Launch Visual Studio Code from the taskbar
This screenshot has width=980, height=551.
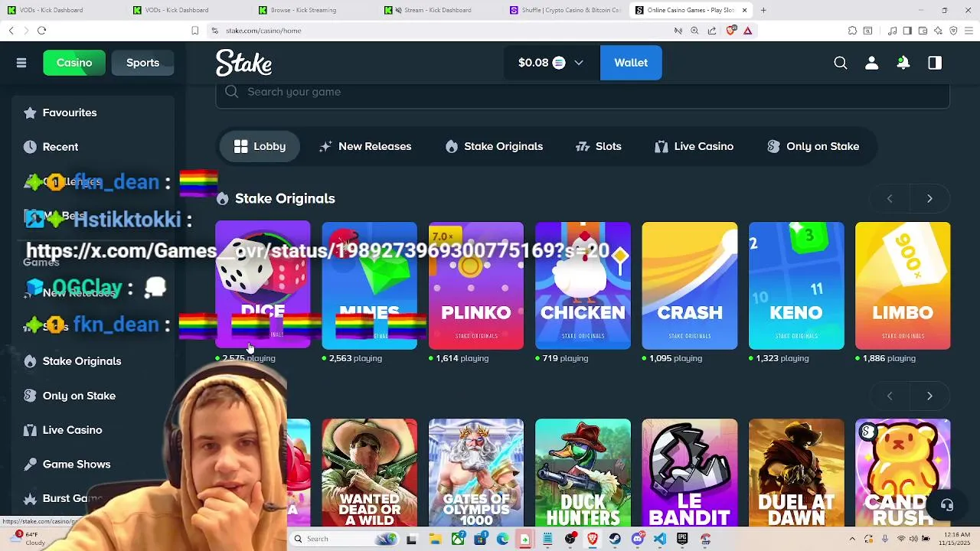[660, 539]
